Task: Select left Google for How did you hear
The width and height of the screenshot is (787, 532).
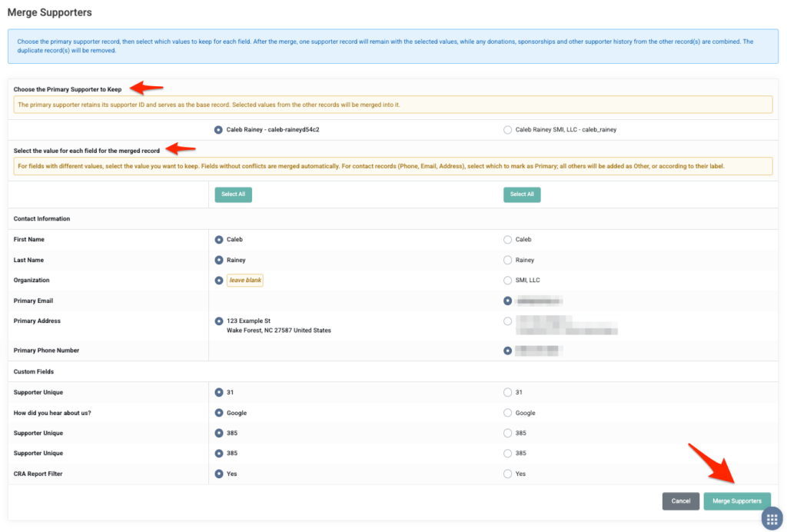Action: 219,413
